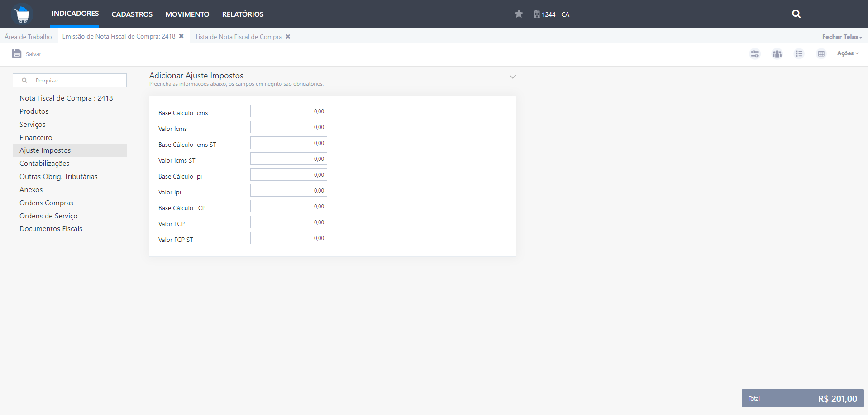Screen dimensions: 868x415
Task: Open the Ações dropdown
Action: point(848,53)
